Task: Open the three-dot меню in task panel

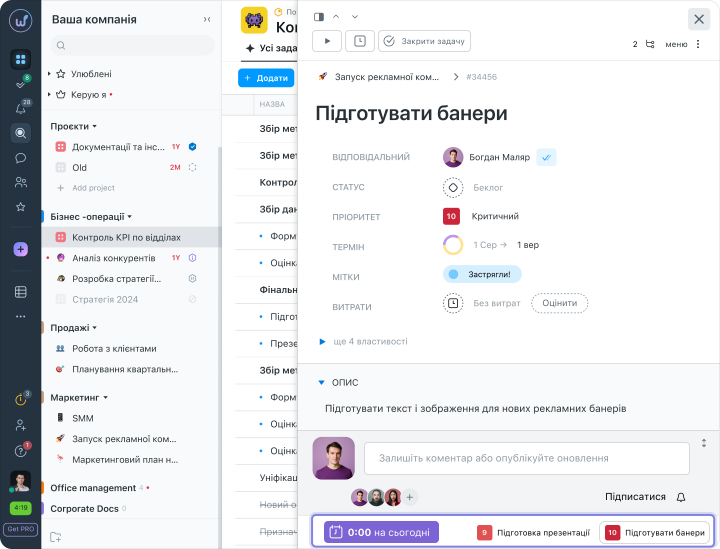Action: 697,44
